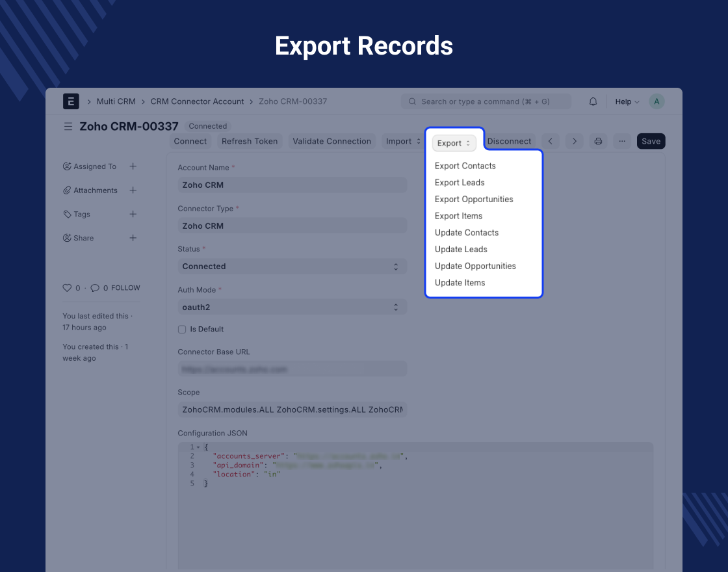
Task: Go to previous record arrow
Action: point(550,141)
